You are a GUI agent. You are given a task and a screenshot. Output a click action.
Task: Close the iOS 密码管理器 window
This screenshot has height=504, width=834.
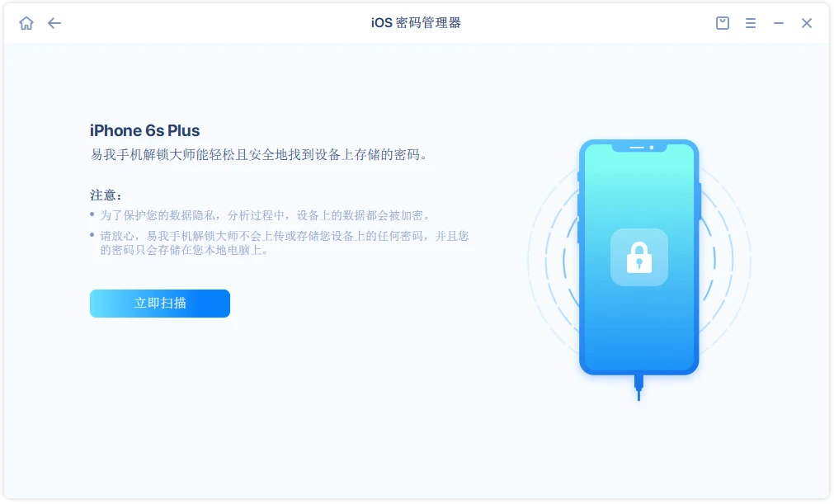pos(807,23)
